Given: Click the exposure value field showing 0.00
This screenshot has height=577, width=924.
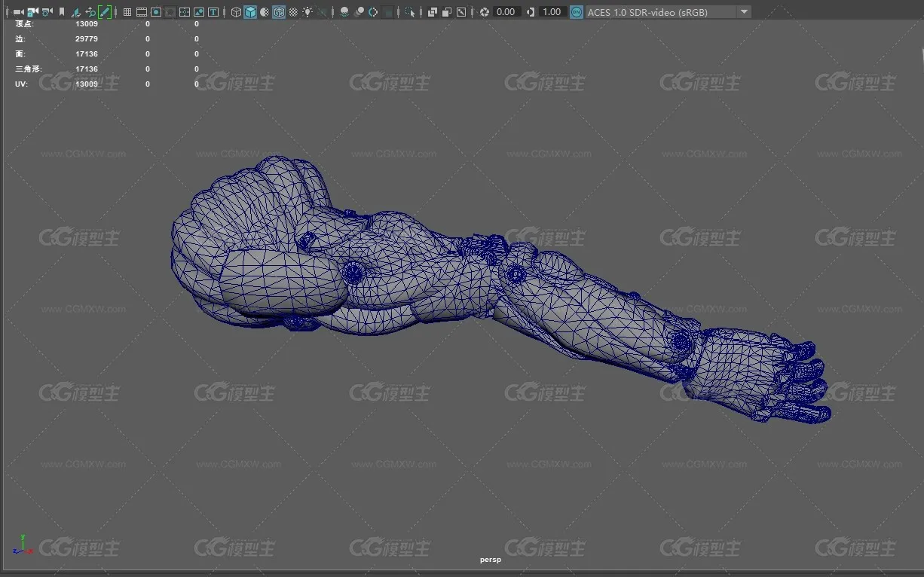Looking at the screenshot, I should coord(507,12).
